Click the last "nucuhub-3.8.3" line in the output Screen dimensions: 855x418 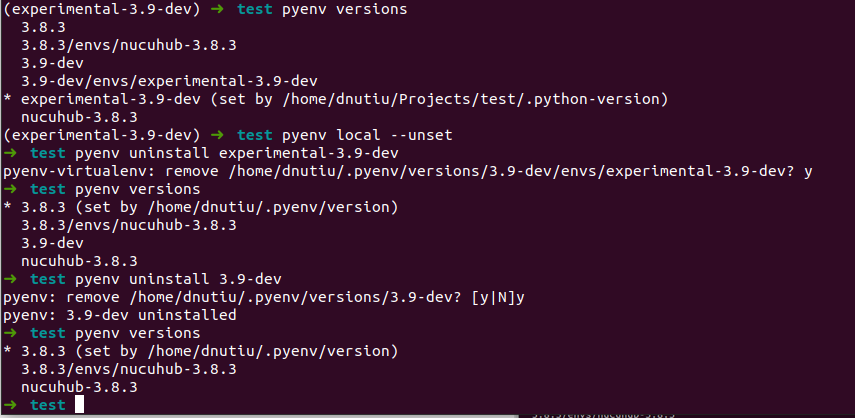pyautogui.click(x=79, y=387)
